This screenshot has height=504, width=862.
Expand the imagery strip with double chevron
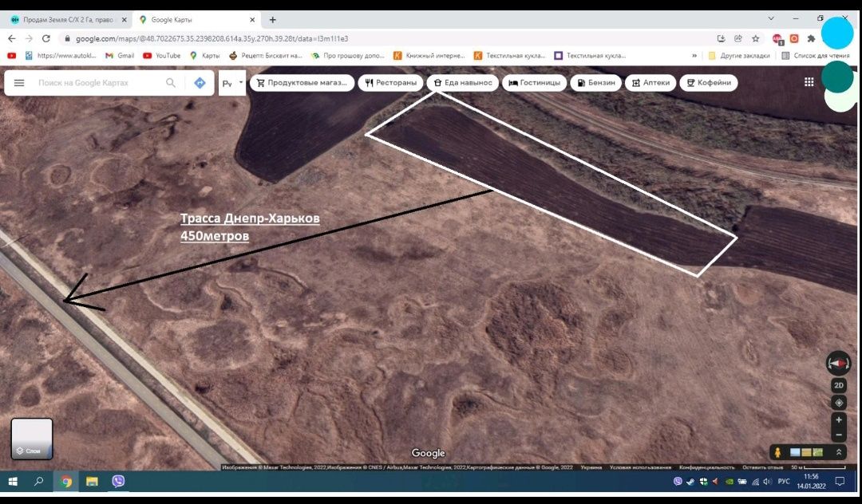pos(838,452)
